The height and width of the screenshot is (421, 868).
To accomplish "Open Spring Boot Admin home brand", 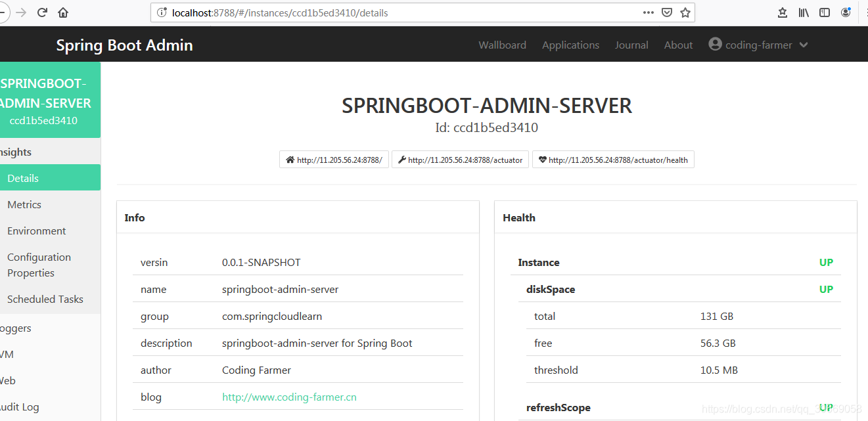I will coord(124,45).
